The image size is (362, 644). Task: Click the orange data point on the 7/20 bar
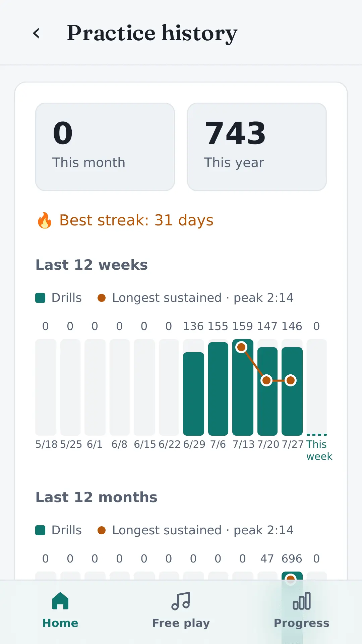266,380
